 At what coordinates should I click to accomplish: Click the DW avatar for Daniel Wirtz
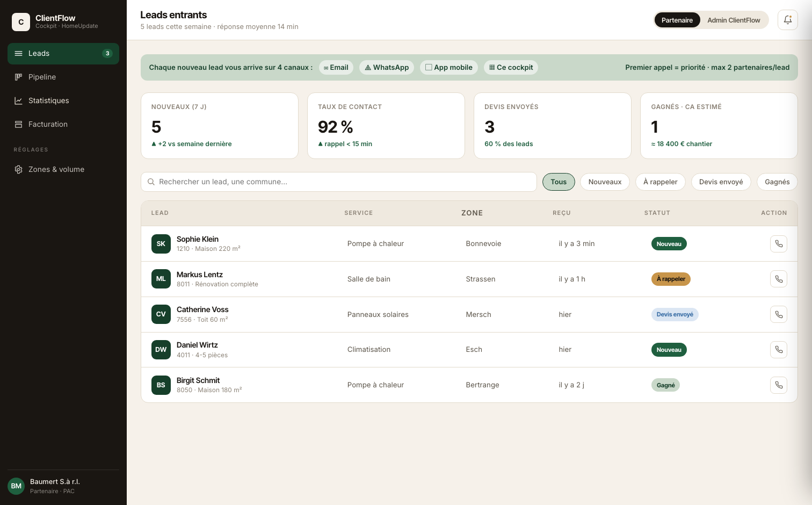tap(161, 350)
